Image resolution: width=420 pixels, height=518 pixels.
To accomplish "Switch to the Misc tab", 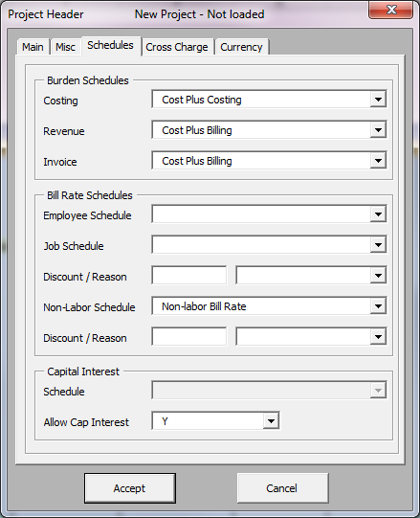I will [65, 47].
